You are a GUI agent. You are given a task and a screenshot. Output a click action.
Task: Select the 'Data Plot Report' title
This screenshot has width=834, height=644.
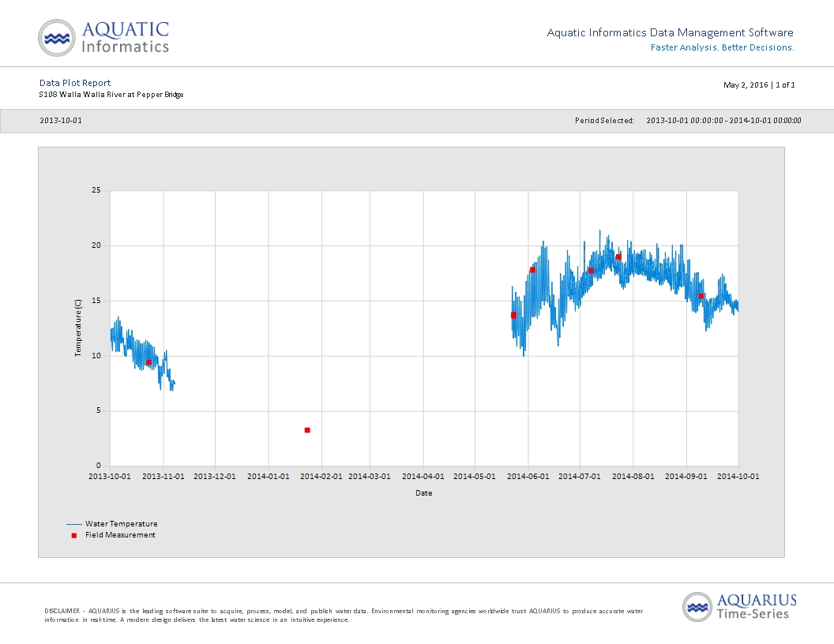pyautogui.click(x=75, y=83)
